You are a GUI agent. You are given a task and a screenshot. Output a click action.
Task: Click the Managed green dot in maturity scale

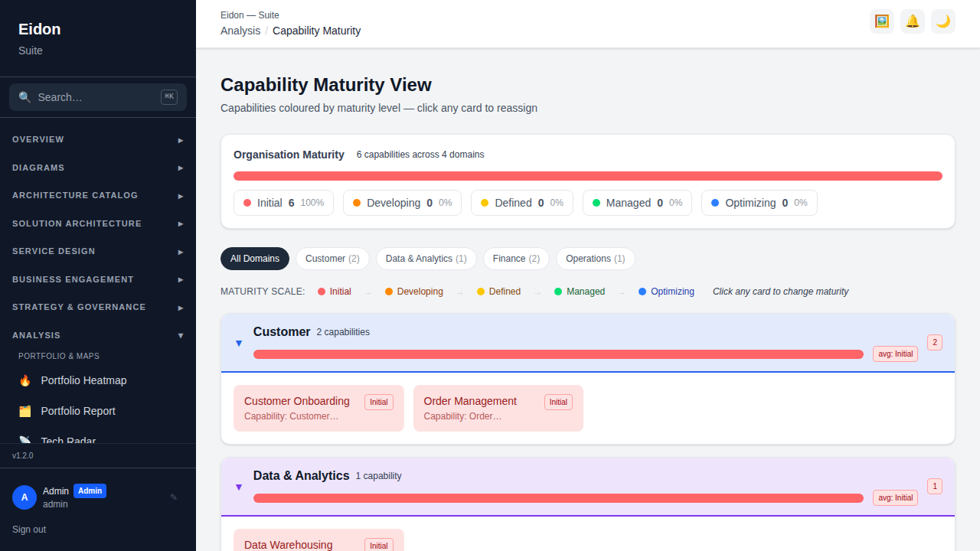click(558, 292)
